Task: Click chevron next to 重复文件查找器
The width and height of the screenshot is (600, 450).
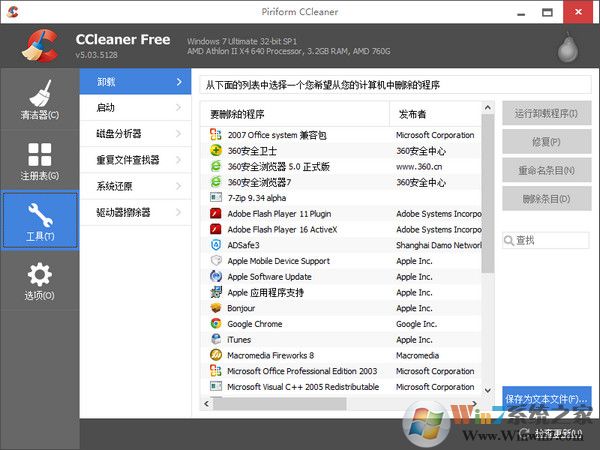Action: (x=178, y=160)
